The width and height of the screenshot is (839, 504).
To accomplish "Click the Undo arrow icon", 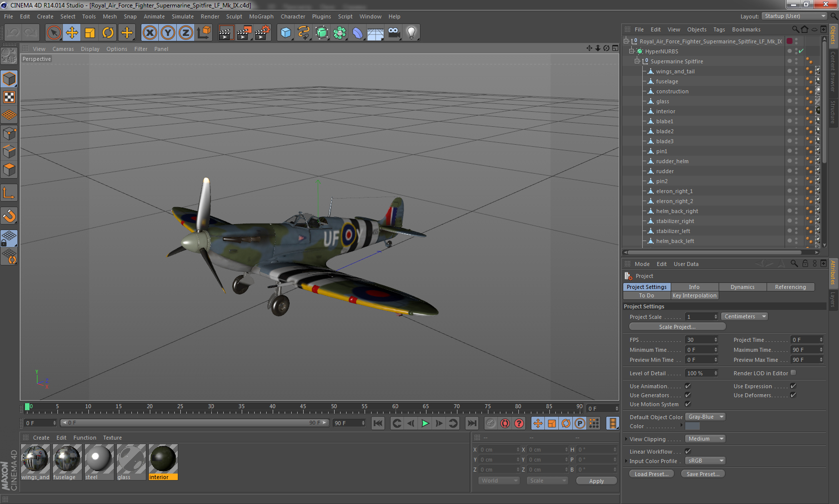I will 13,33.
